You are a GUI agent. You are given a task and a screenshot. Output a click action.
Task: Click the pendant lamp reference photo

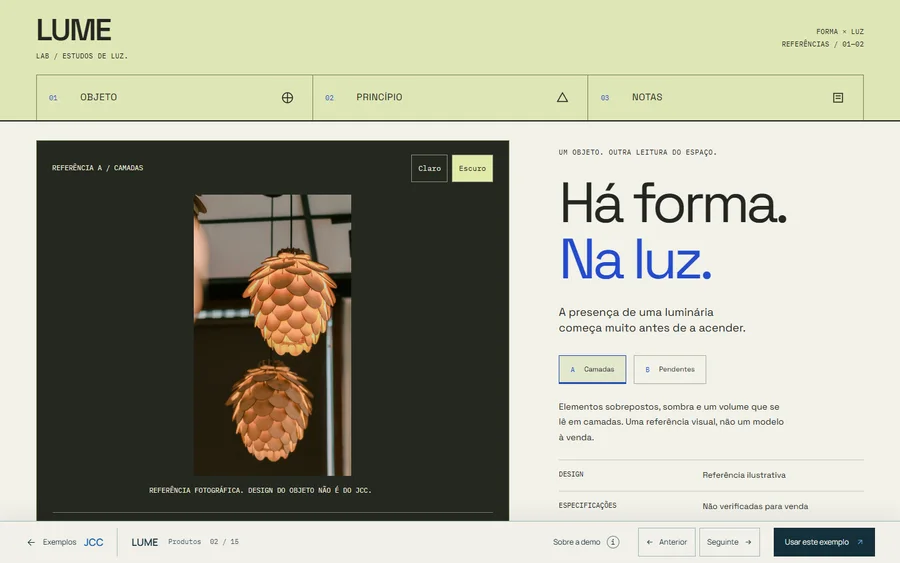click(273, 335)
